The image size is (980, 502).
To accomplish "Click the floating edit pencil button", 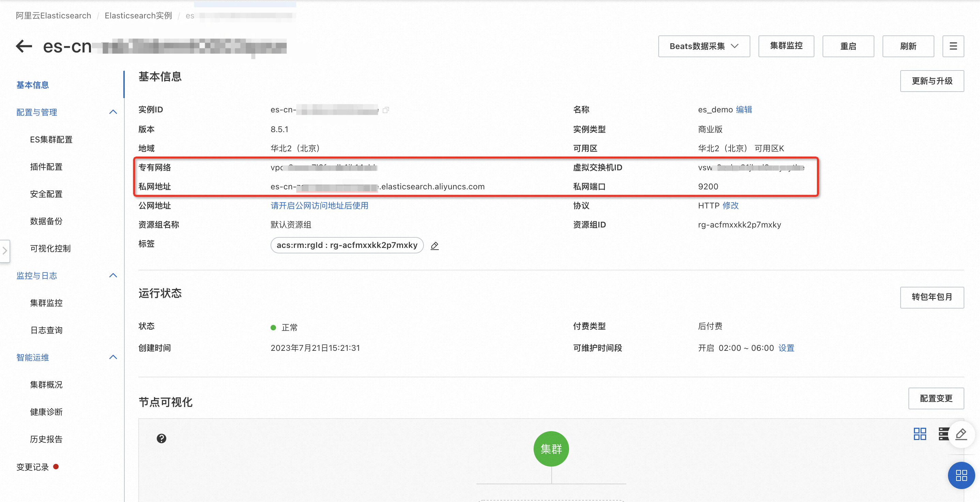I will point(961,434).
